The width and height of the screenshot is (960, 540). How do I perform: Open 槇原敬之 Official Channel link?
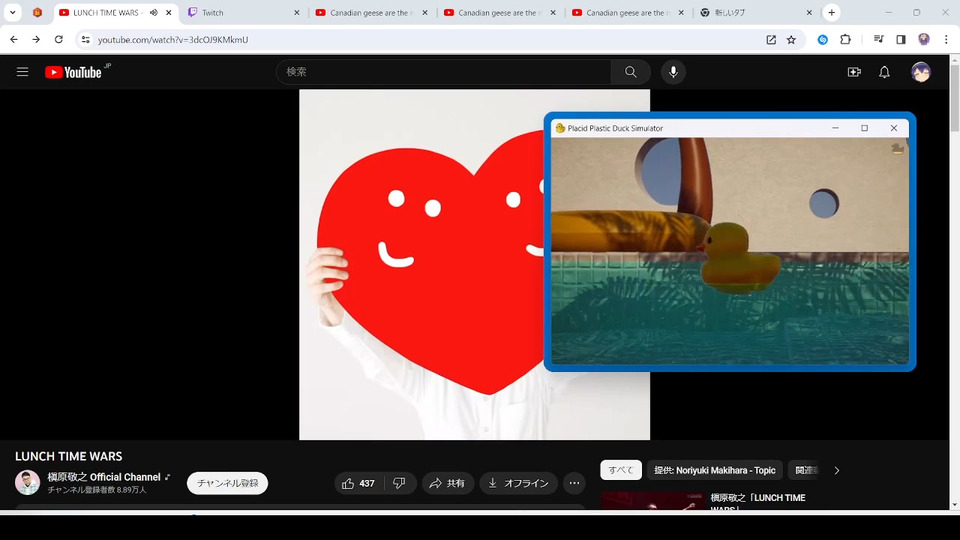104,477
